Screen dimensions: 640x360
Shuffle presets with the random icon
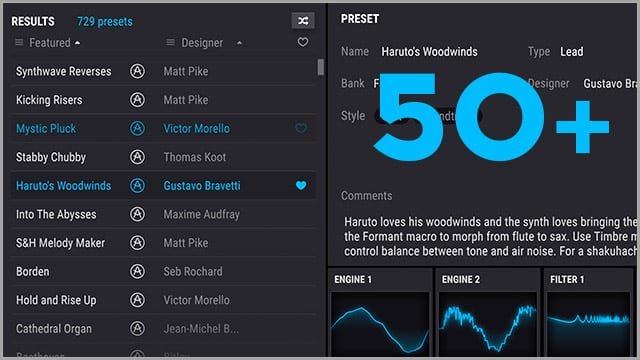303,20
